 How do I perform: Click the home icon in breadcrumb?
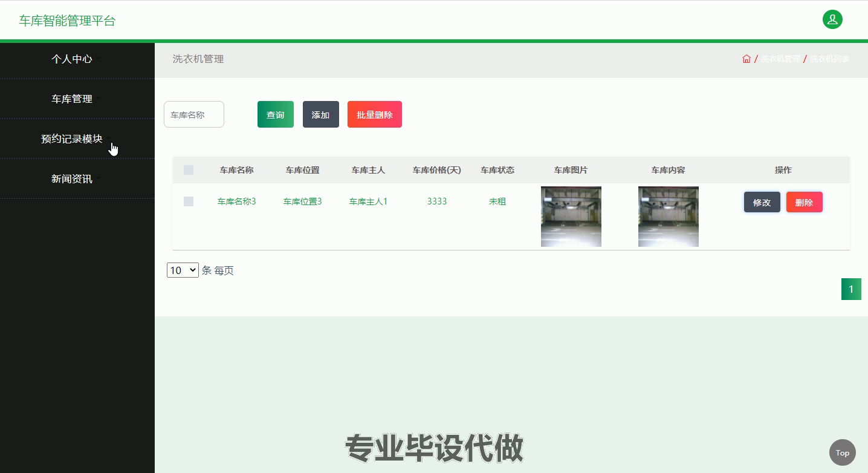tap(747, 59)
